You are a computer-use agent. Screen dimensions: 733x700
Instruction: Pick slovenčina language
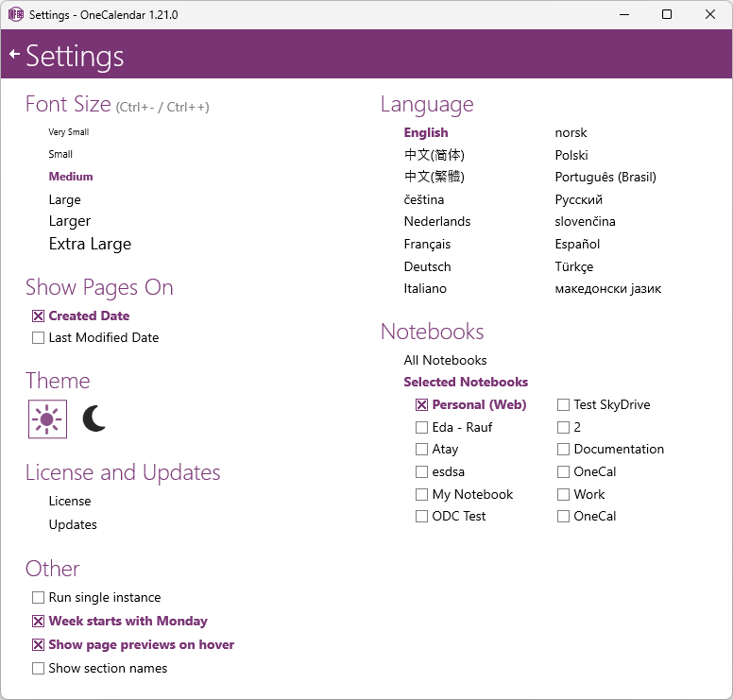[x=585, y=221]
